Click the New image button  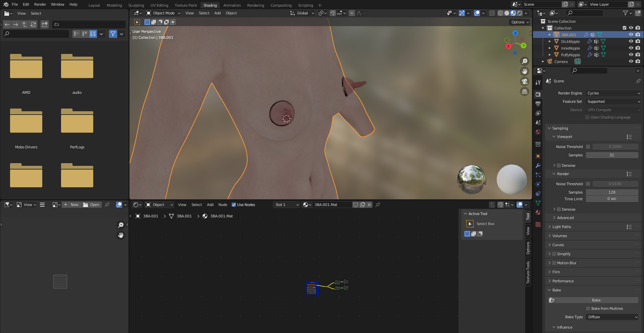tap(71, 205)
